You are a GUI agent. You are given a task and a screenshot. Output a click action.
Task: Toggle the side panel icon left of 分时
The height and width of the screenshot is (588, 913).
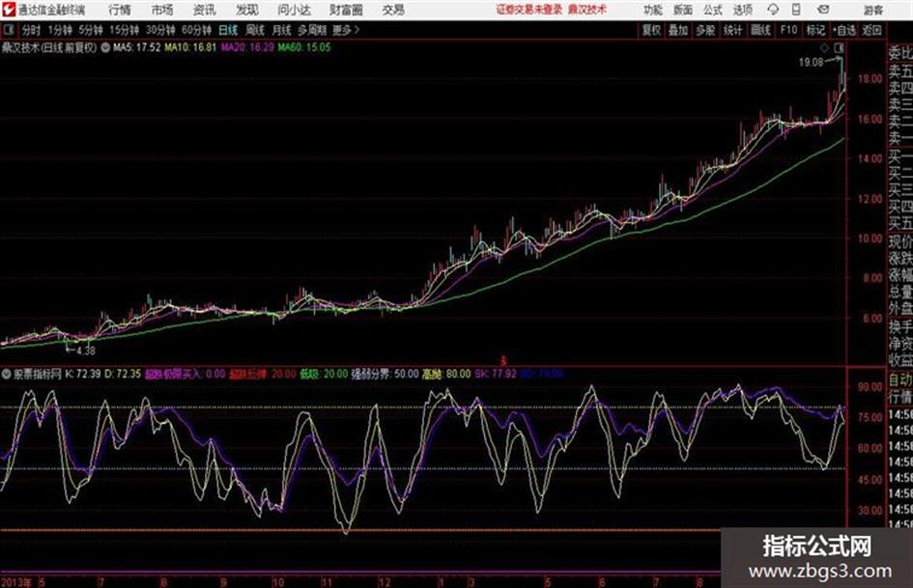9,30
